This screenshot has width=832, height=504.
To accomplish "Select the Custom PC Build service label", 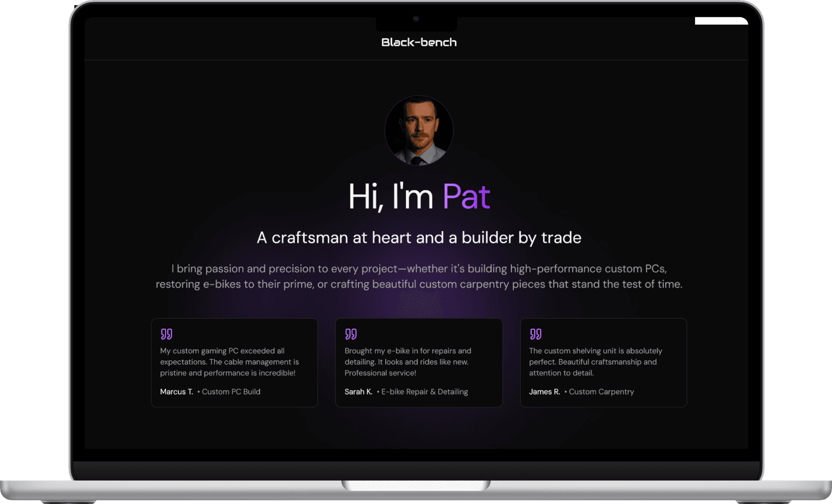I will click(231, 392).
